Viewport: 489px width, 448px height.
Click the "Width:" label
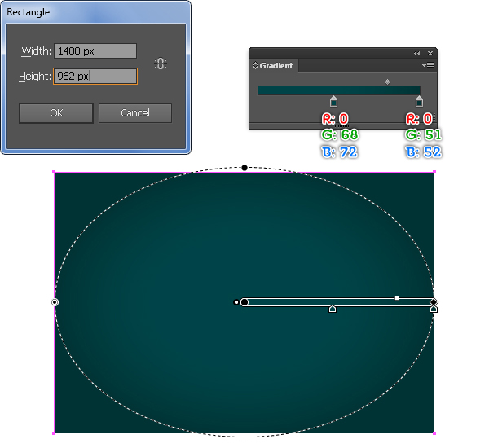click(36, 51)
